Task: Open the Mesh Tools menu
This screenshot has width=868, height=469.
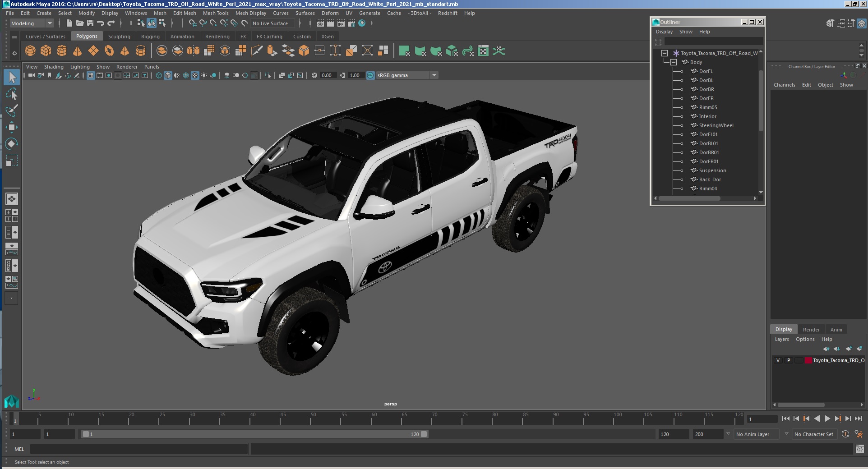Action: 216,13
